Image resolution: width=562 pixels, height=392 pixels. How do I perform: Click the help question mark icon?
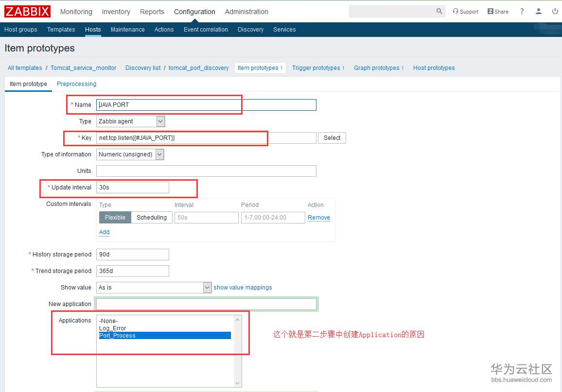[x=522, y=12]
